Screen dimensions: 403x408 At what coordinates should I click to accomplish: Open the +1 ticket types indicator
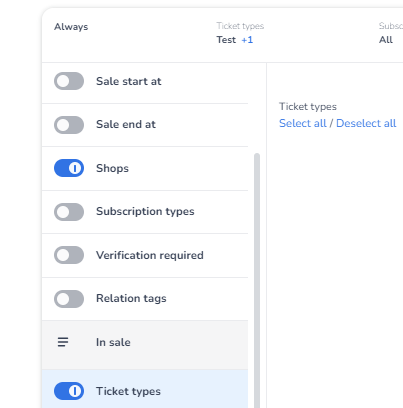point(247,40)
